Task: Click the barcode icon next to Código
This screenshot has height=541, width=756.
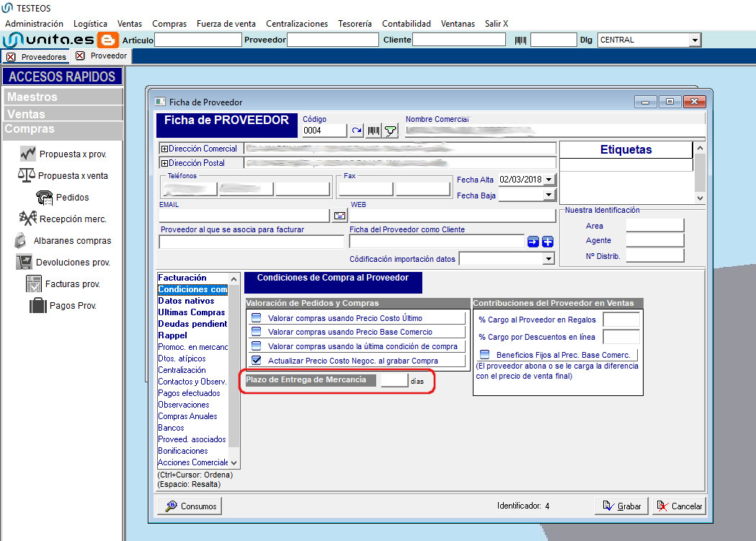Action: (x=373, y=131)
